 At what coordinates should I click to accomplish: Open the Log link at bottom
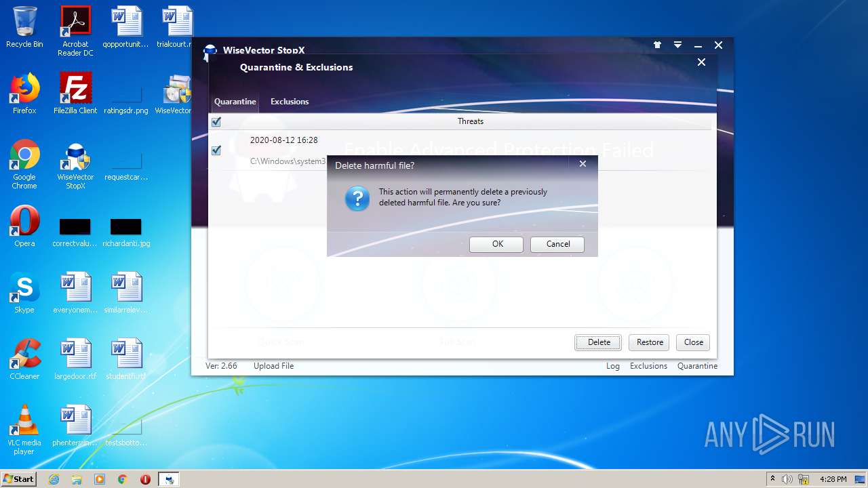(613, 366)
